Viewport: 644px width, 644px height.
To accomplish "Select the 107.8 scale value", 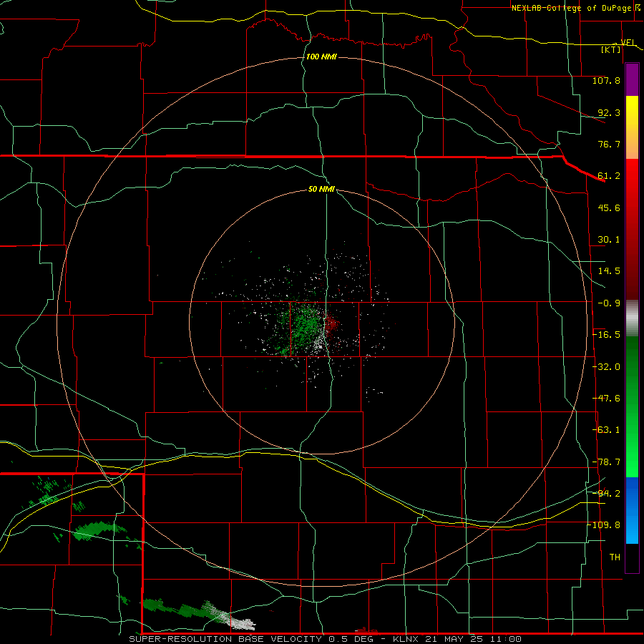I will point(606,80).
